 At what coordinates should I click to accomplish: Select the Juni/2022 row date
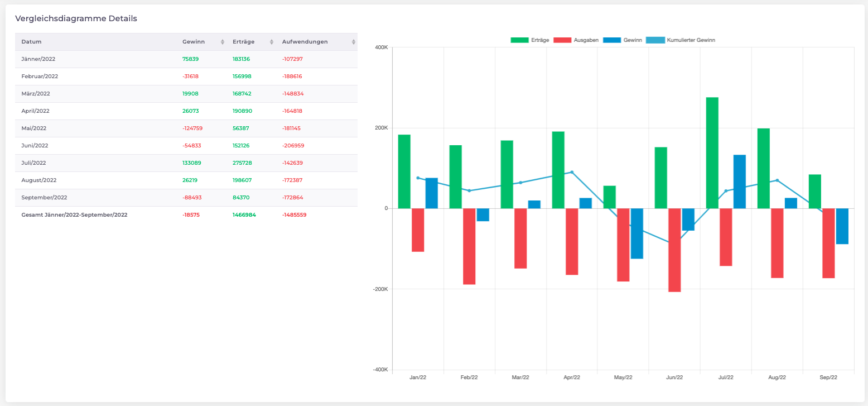(x=35, y=145)
